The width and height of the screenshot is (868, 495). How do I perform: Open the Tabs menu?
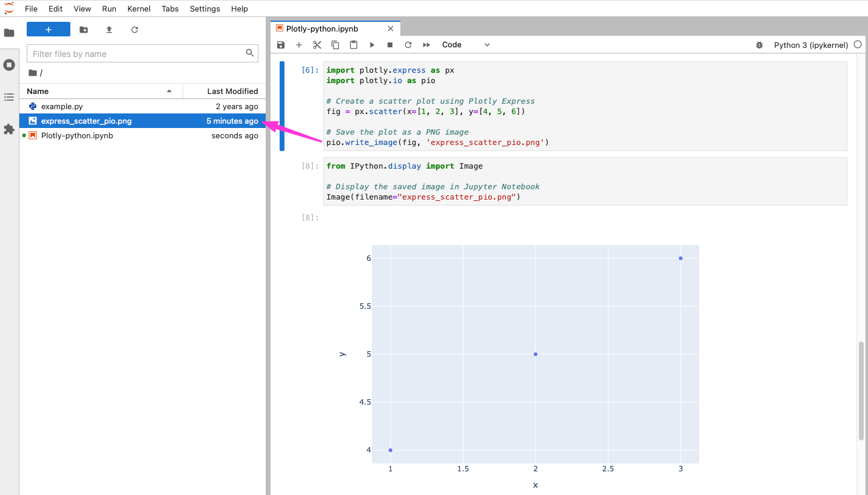(170, 8)
